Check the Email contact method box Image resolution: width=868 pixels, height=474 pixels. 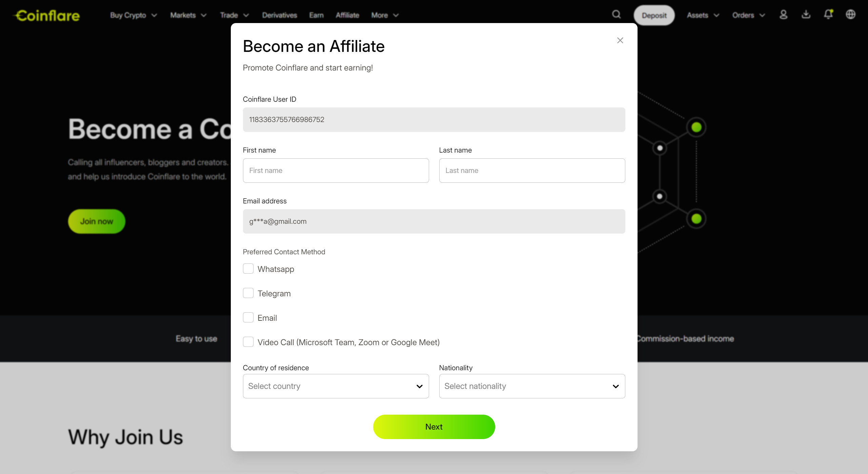click(x=248, y=318)
